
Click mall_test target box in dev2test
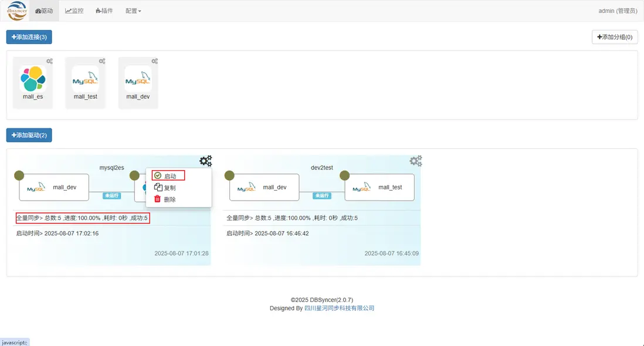(x=379, y=188)
